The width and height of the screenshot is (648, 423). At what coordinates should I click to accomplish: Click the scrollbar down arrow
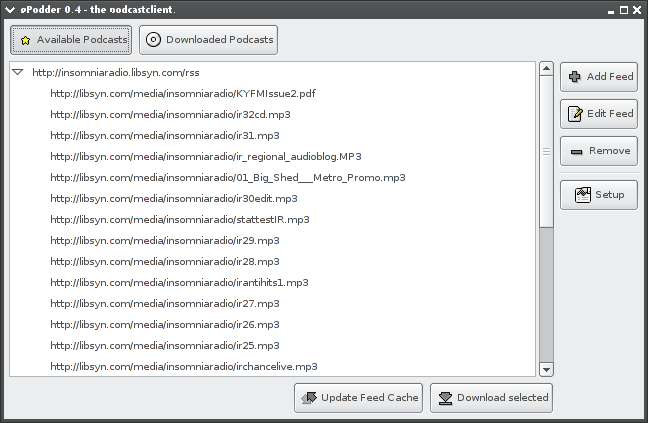546,369
